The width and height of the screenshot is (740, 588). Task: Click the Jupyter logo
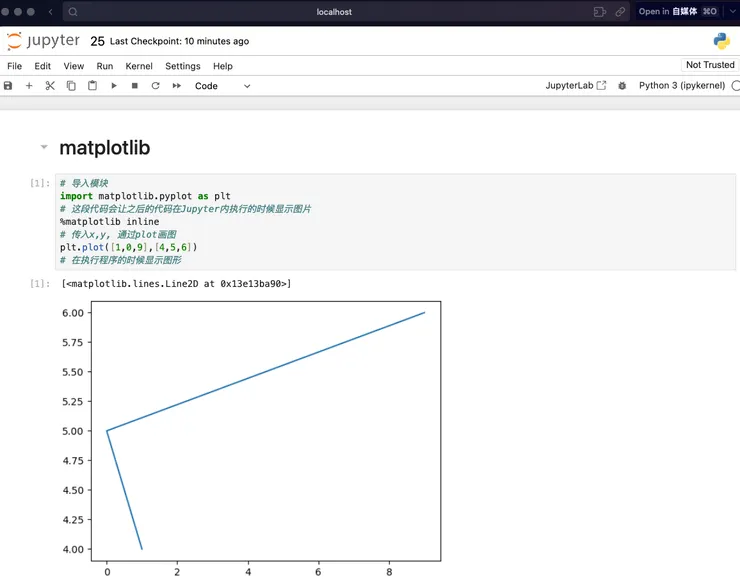tap(43, 41)
